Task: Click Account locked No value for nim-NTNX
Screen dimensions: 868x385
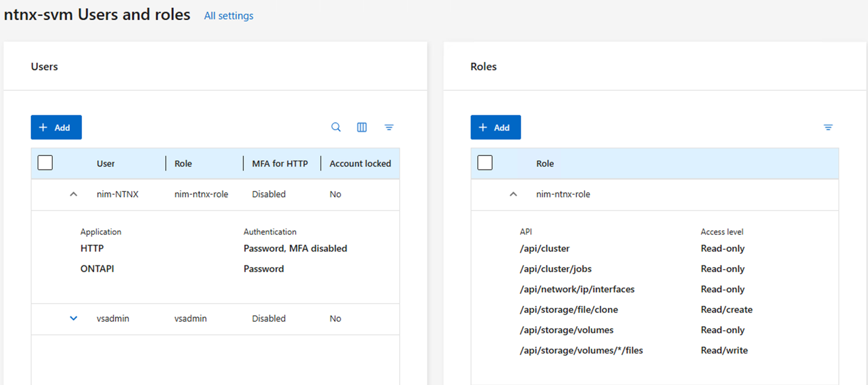Action: [x=335, y=194]
